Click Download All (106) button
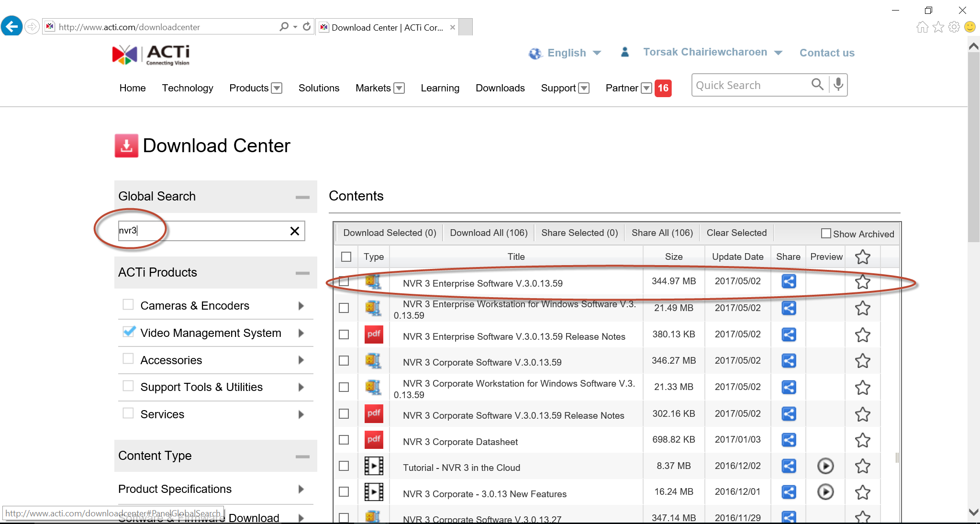This screenshot has width=980, height=524. [489, 233]
